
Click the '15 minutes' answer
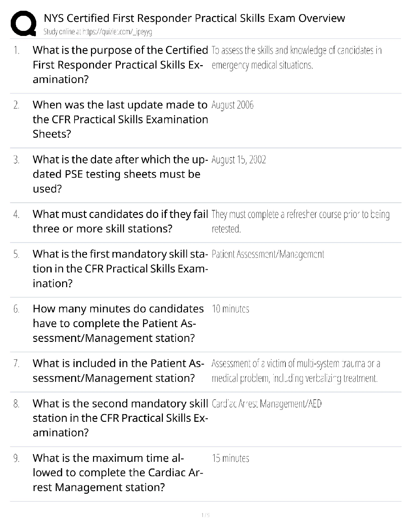point(230,458)
